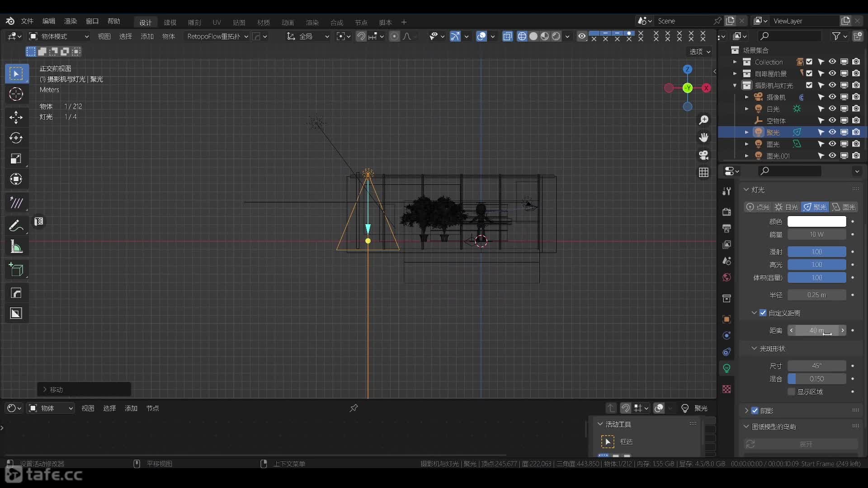This screenshot has width=868, height=488.
Task: Toggle camera view icon in viewport
Action: 703,155
